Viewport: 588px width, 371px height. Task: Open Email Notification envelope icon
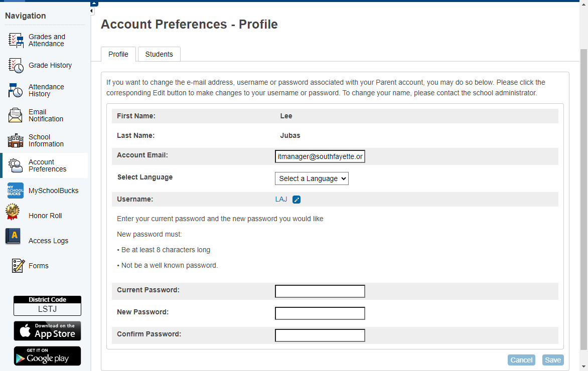tap(16, 115)
